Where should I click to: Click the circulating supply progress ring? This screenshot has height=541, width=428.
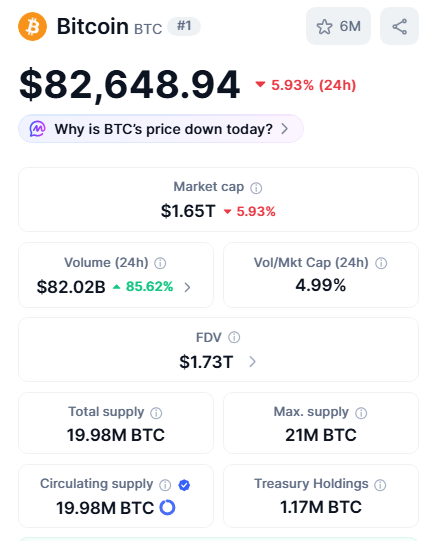coord(167,507)
